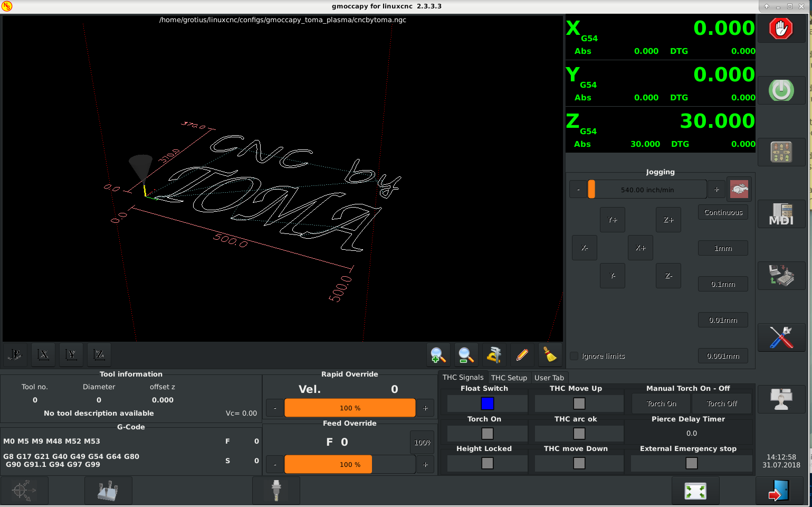
Task: Select the 1mm jog increment
Action: [723, 248]
